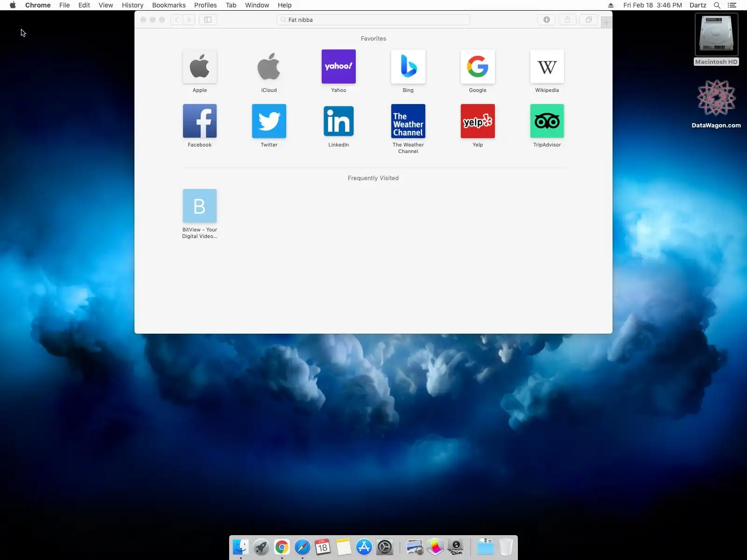Viewport: 747px width, 560px height.
Task: Toggle the sidebar button in browser toolbar
Action: point(208,20)
